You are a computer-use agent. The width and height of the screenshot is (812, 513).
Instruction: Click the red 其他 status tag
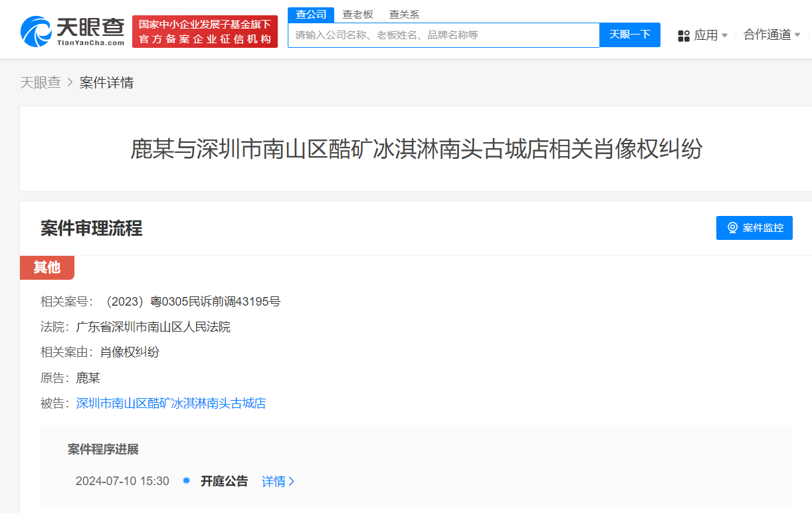coord(47,267)
